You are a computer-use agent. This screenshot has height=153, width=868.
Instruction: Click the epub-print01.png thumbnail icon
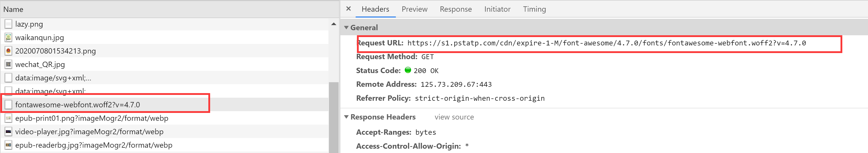point(8,118)
